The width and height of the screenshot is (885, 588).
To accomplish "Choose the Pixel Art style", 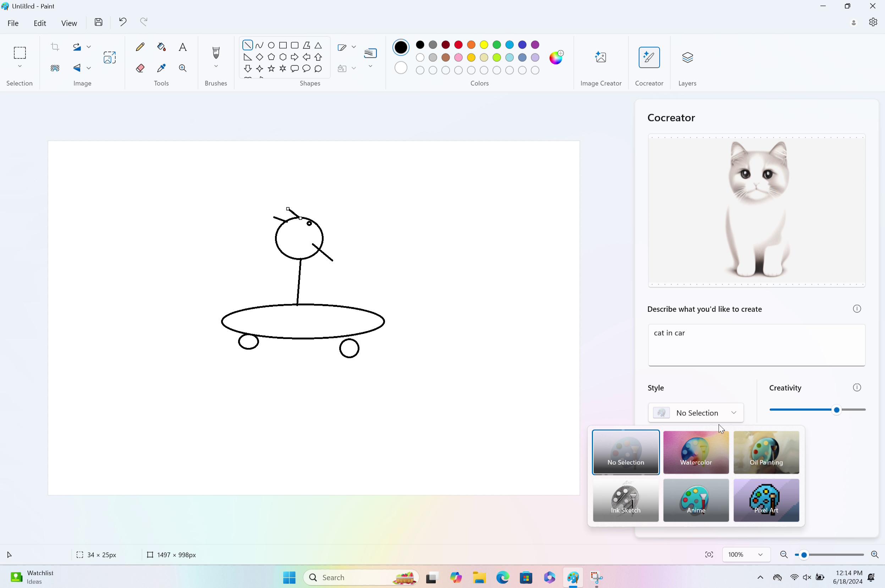I will pyautogui.click(x=766, y=500).
